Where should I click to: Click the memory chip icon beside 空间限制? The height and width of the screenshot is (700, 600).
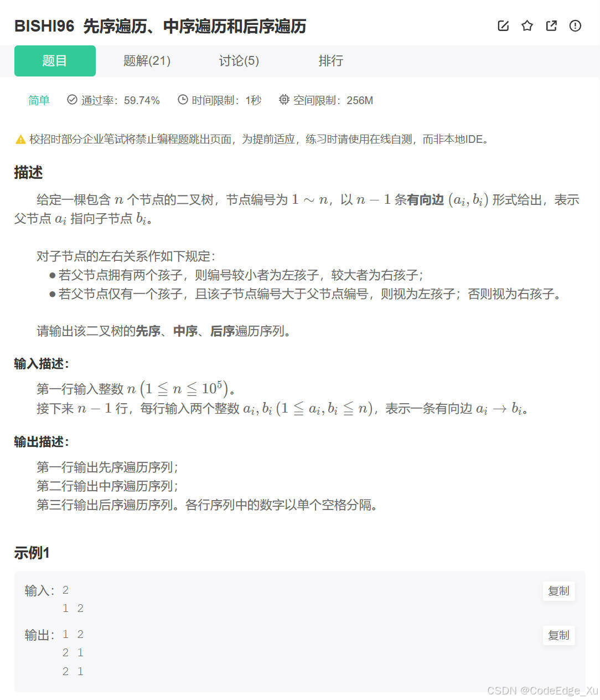pyautogui.click(x=283, y=100)
